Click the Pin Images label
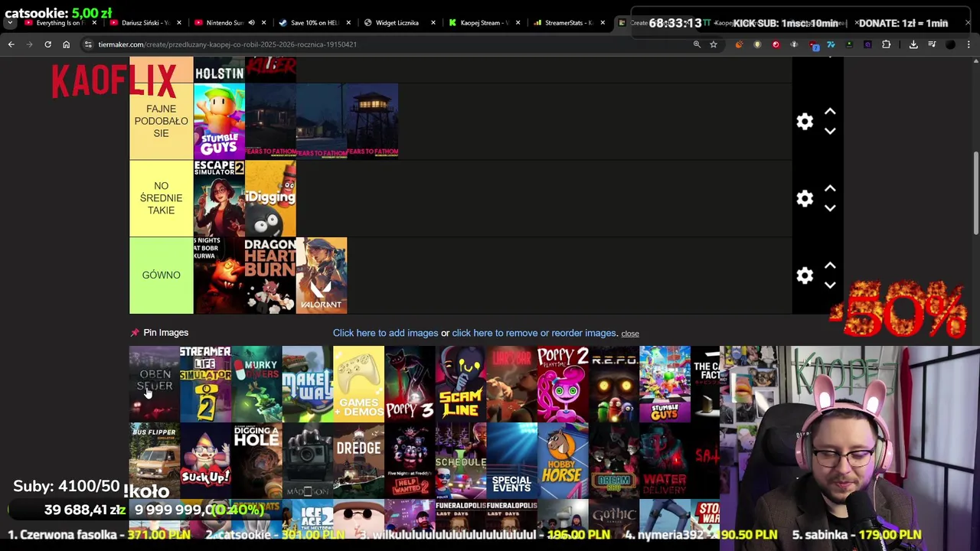 pos(165,333)
